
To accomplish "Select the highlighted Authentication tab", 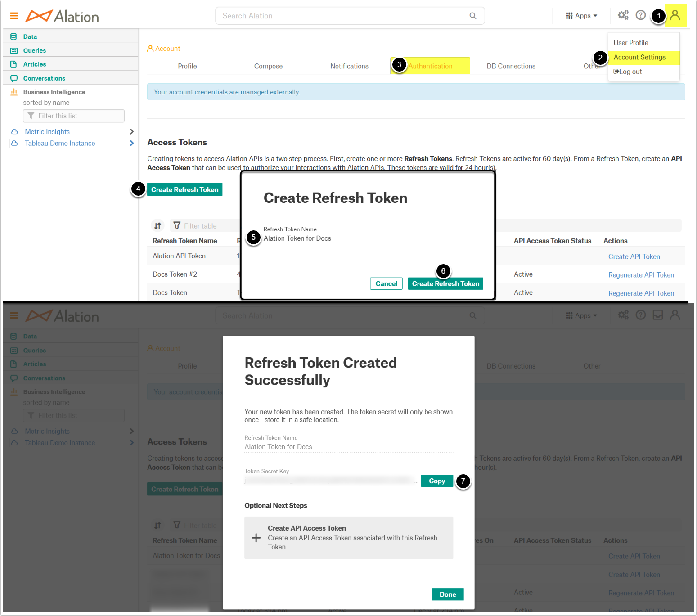I will (430, 66).
